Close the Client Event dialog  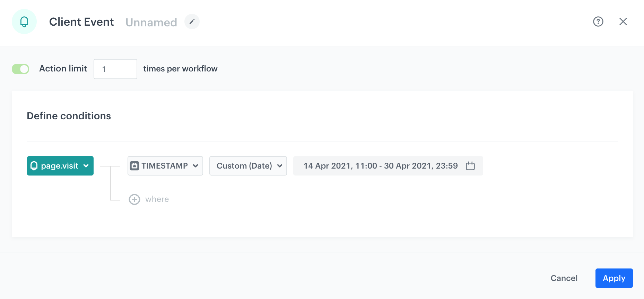click(623, 22)
